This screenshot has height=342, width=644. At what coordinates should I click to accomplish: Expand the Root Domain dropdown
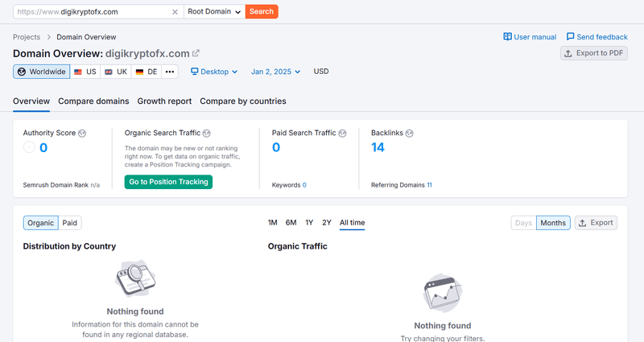pos(214,11)
